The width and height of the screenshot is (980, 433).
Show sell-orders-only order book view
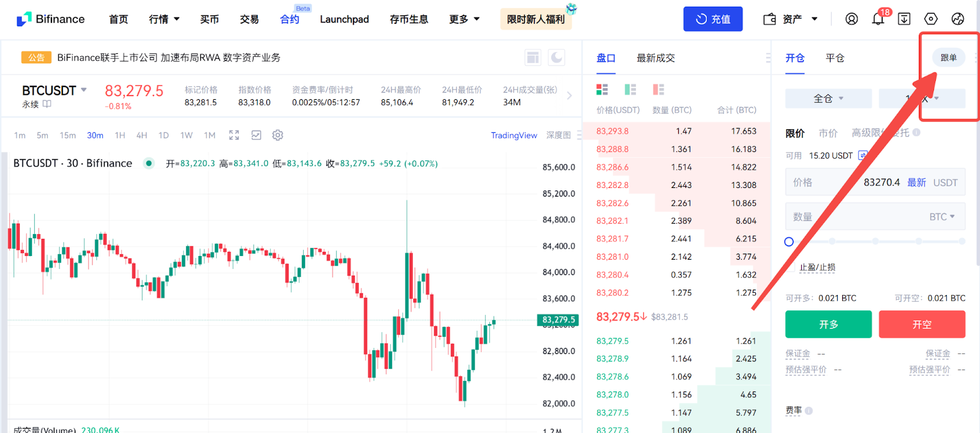(x=658, y=90)
